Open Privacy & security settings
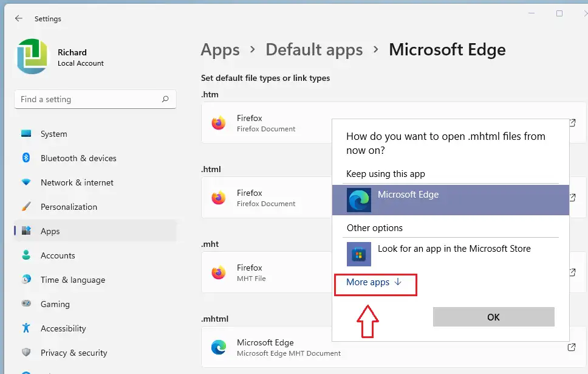Image resolution: width=588 pixels, height=374 pixels. (x=74, y=353)
